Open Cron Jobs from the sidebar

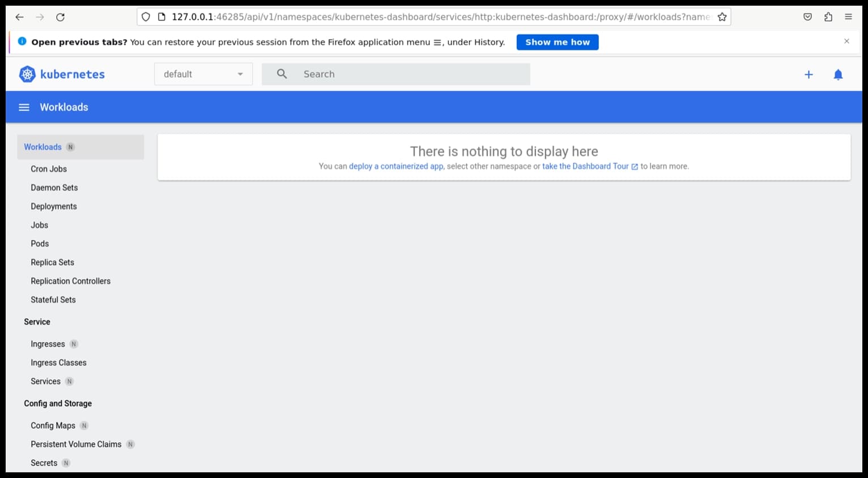(49, 169)
